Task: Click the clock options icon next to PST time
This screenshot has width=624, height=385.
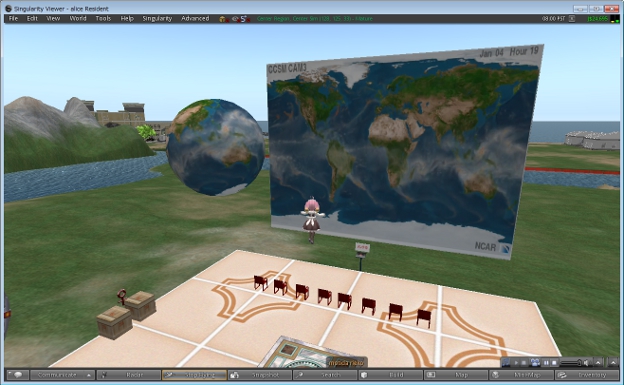Action: coord(571,19)
